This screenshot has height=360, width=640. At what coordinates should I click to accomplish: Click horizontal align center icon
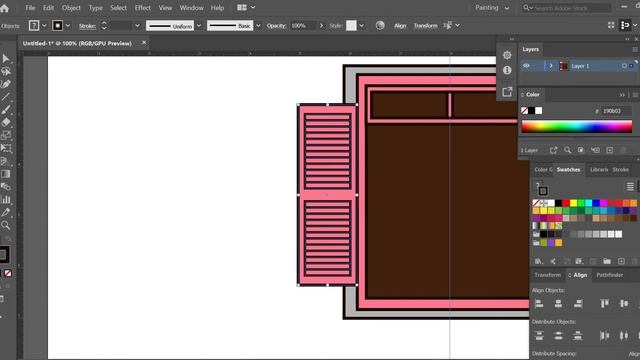click(558, 304)
